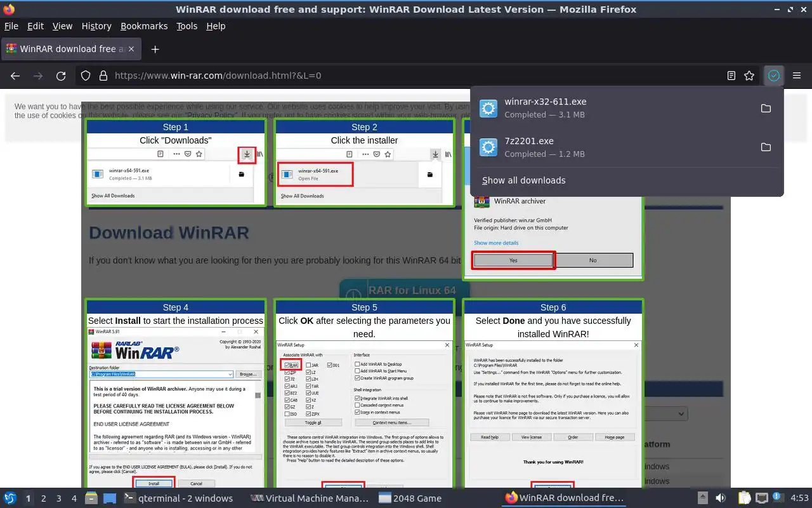Open new tab with plus icon

point(155,49)
